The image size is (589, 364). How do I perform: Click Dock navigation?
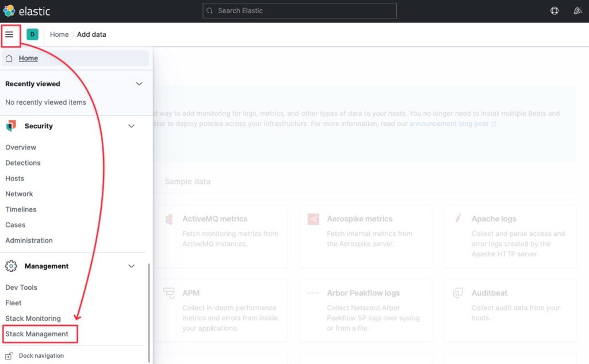(x=41, y=356)
